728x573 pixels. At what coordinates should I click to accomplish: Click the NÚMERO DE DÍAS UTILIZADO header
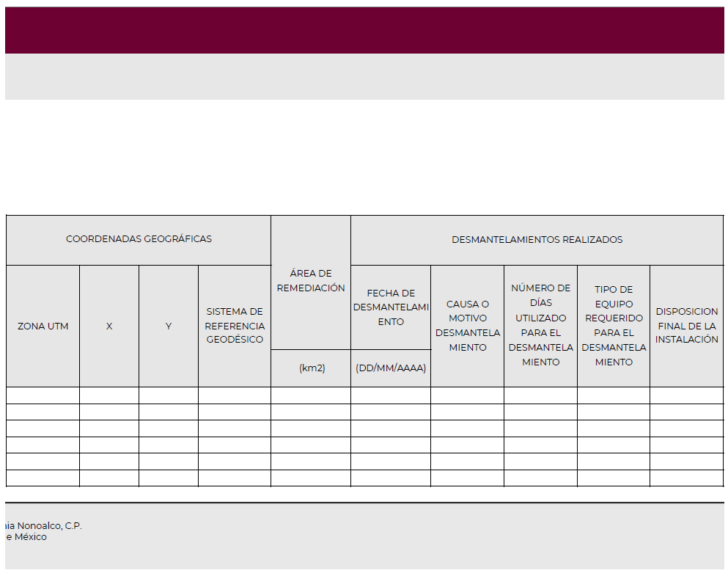coord(540,325)
